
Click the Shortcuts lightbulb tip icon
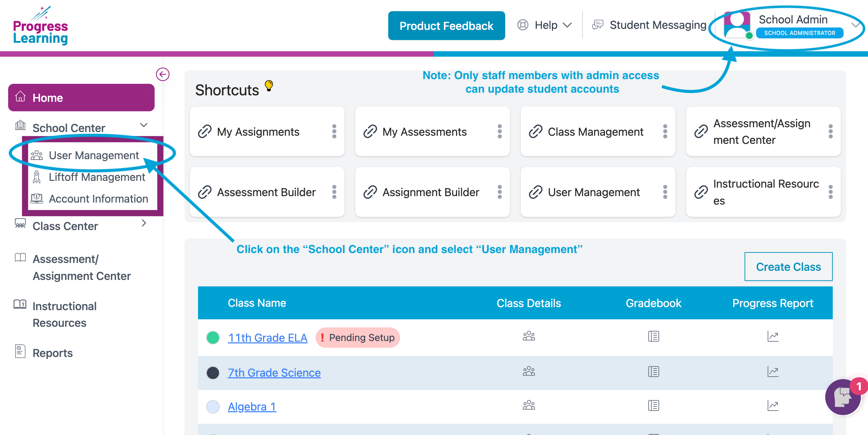(x=269, y=86)
